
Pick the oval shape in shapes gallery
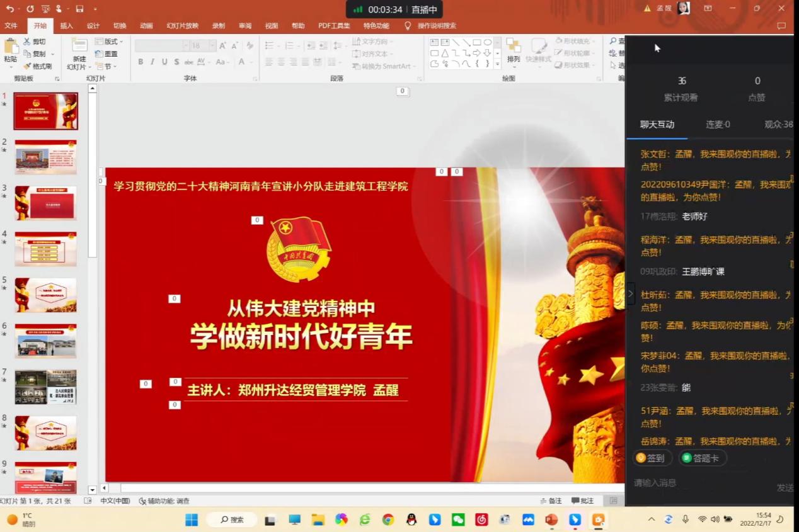[x=488, y=42]
